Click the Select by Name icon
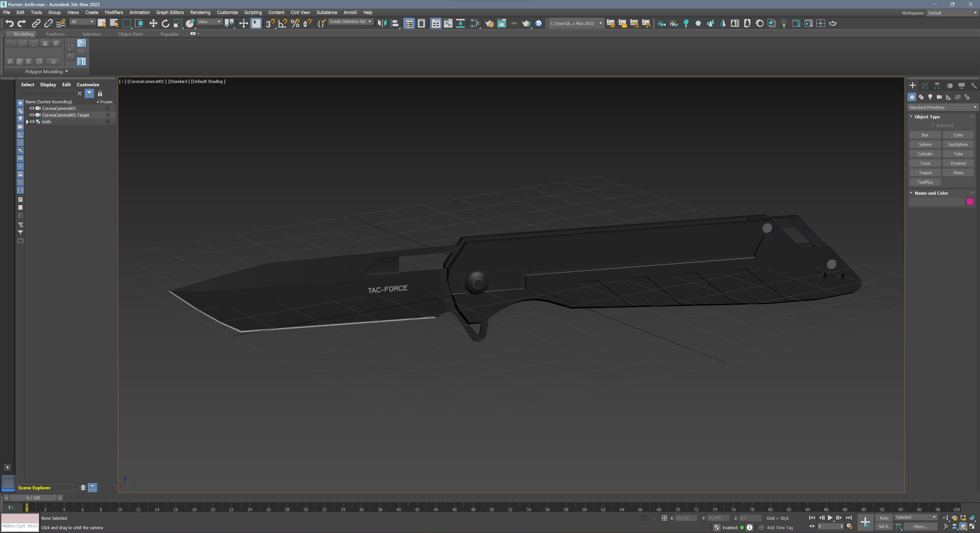The image size is (980, 533). [114, 23]
